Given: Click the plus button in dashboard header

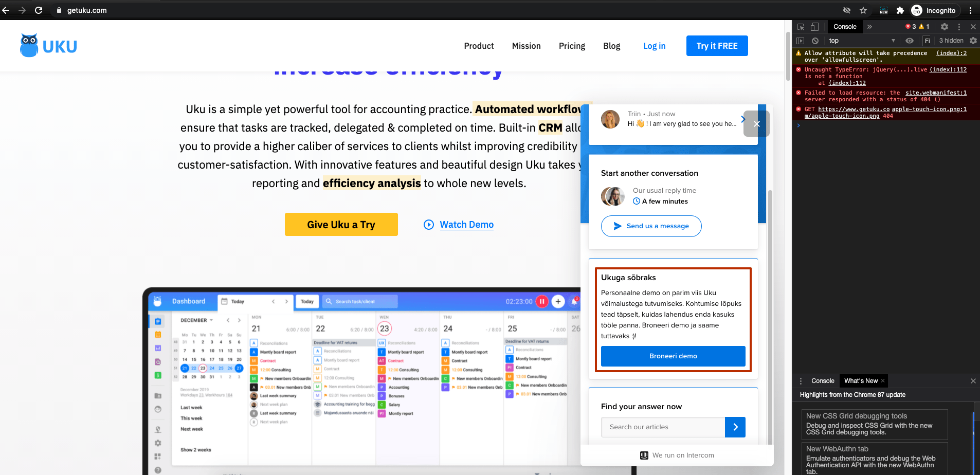Looking at the screenshot, I should pyautogui.click(x=558, y=302).
